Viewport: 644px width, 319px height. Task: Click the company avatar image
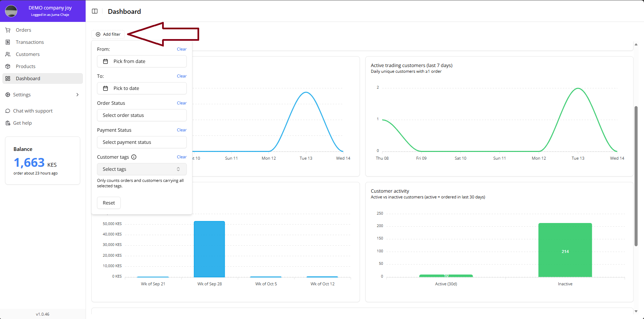point(11,11)
